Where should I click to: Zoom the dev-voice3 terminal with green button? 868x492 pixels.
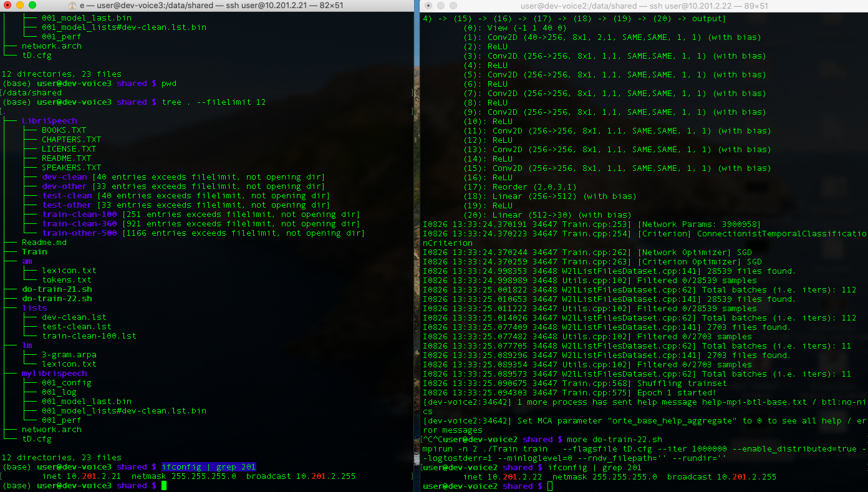pos(32,5)
